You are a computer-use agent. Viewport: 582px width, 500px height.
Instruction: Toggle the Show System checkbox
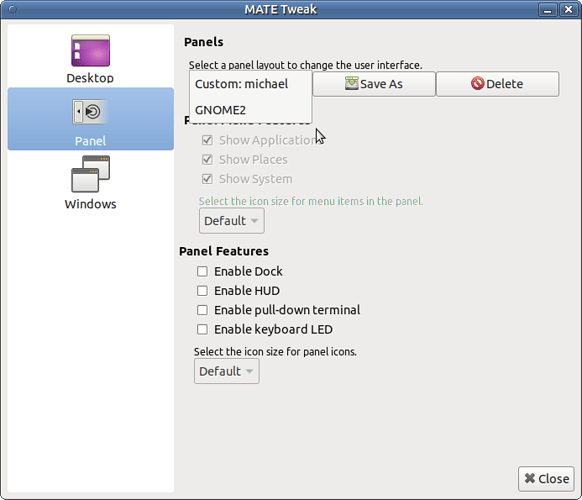(x=207, y=179)
